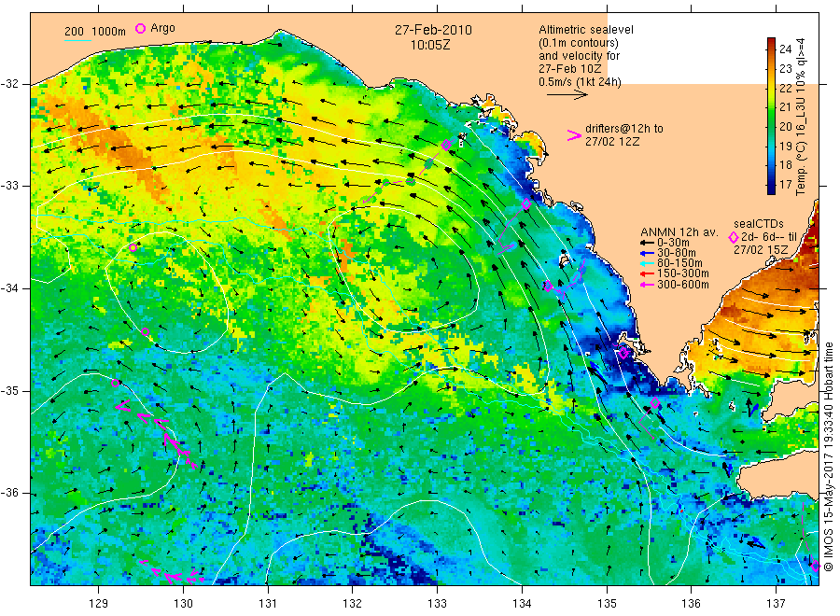The width and height of the screenshot is (840, 616).
Task: Click the 'drifters@12h to' label
Action: (x=624, y=129)
